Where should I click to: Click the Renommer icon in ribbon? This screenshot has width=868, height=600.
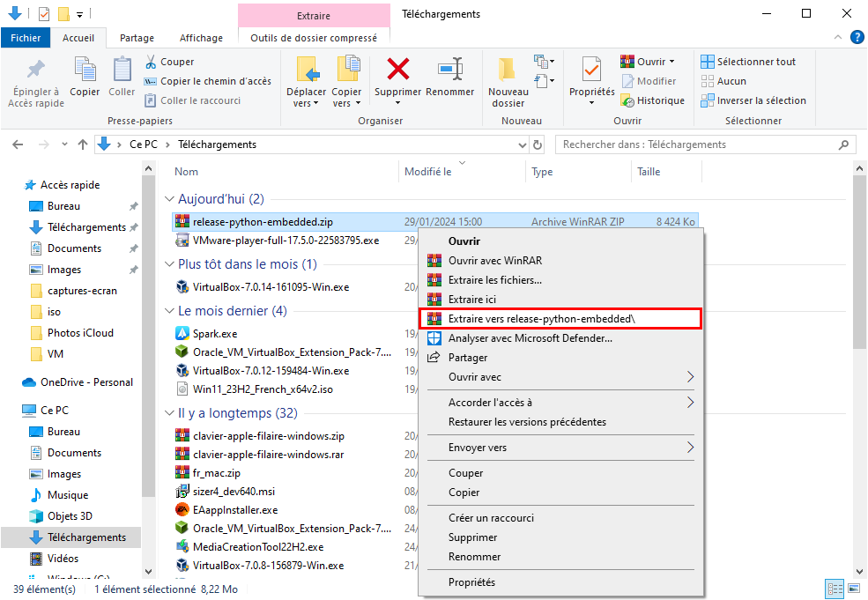[450, 70]
